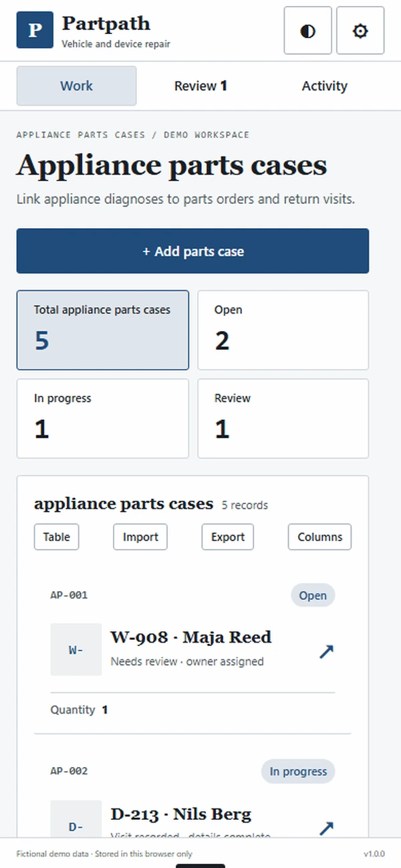
Task: Filter by In progress stat card
Action: tap(103, 419)
